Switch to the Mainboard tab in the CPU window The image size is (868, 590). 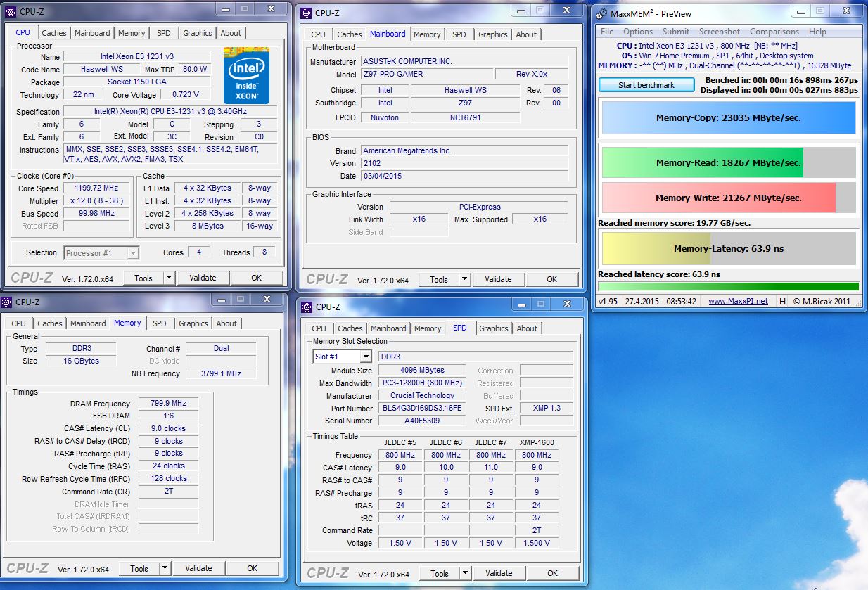tap(92, 33)
